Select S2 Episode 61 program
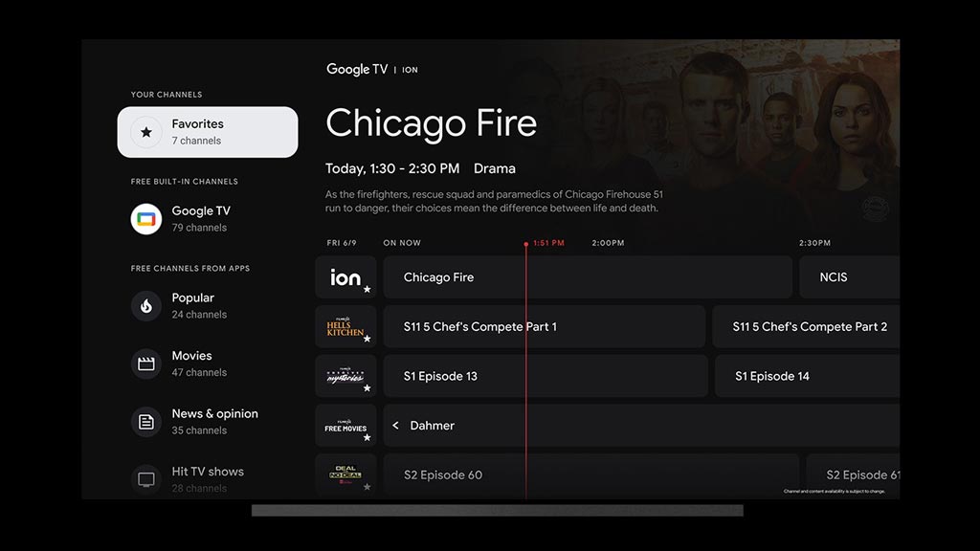The width and height of the screenshot is (980, 551). [853, 474]
